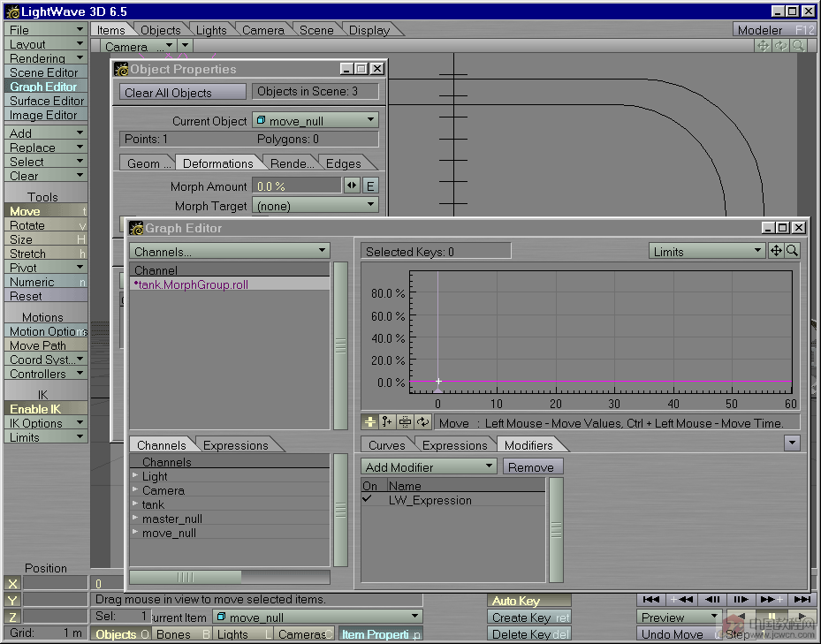Jump to last frame
The height and width of the screenshot is (644, 821).
[802, 600]
